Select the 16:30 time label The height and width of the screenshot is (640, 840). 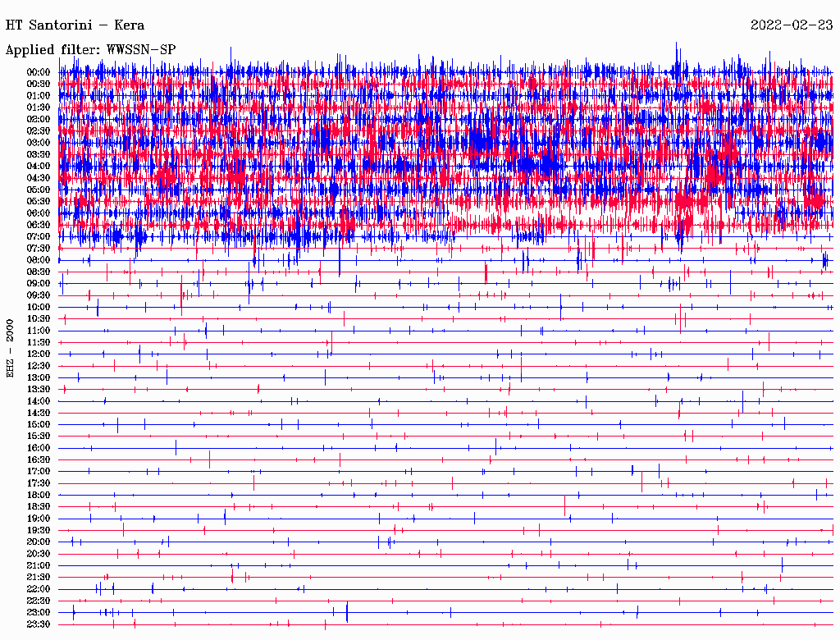[39, 460]
